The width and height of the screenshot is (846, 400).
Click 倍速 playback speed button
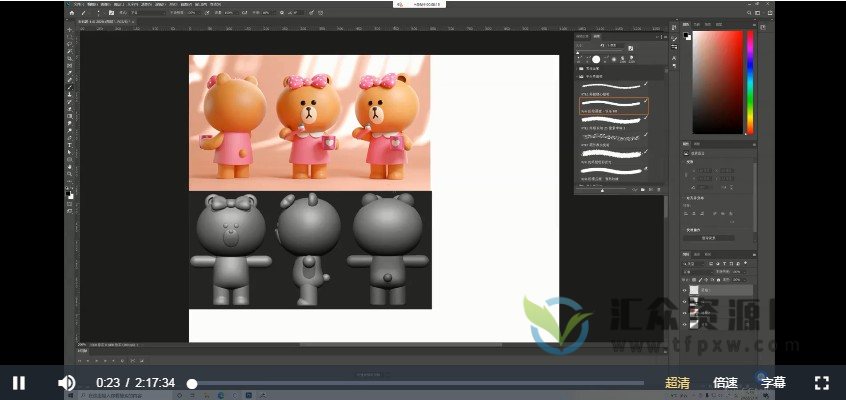point(725,383)
